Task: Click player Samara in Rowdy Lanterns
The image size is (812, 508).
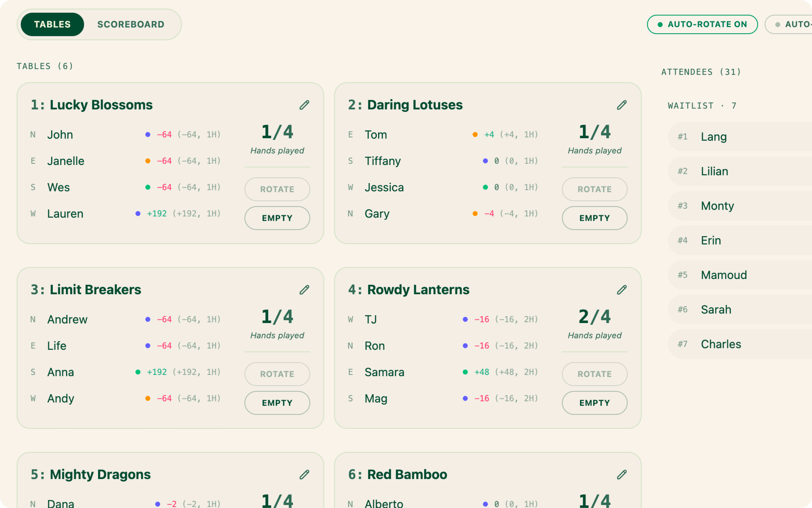Action: 385,372
